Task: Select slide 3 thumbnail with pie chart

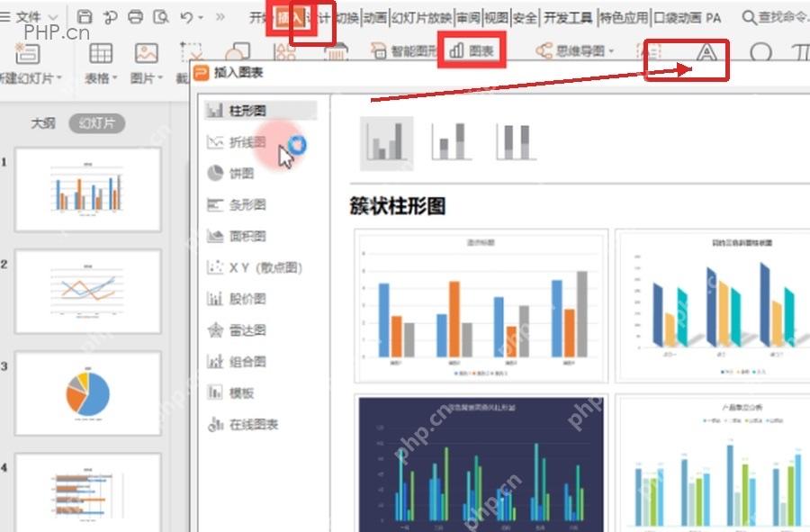Action: pos(88,393)
